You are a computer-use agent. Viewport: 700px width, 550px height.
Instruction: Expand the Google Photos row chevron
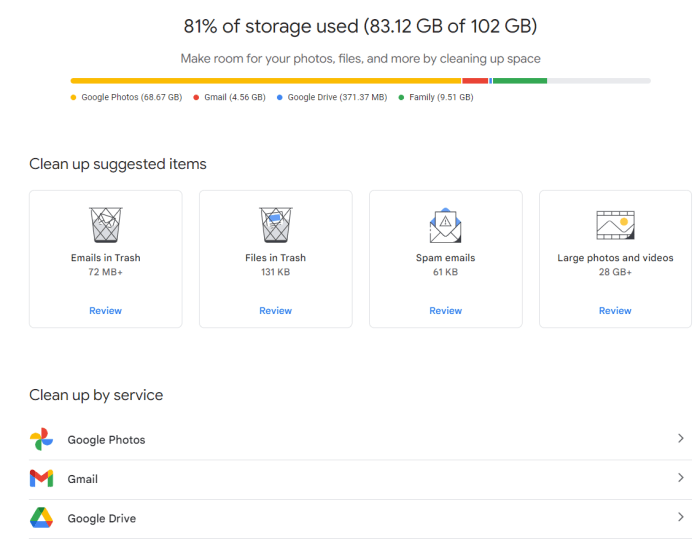pos(680,438)
